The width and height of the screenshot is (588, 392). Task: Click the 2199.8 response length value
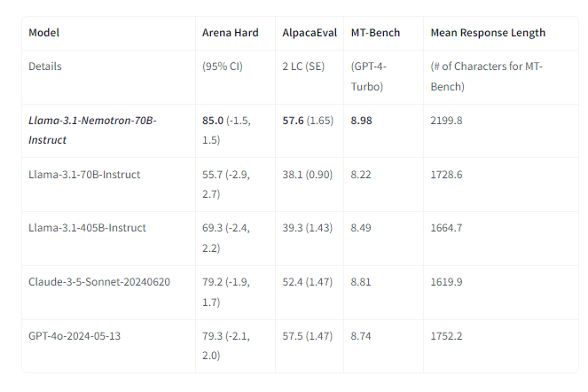click(446, 120)
